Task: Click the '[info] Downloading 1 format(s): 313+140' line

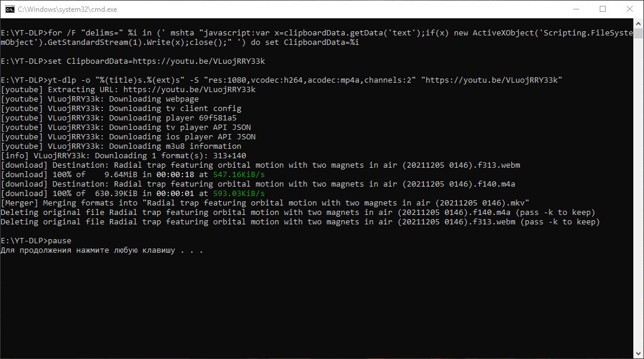Action: coord(123,156)
